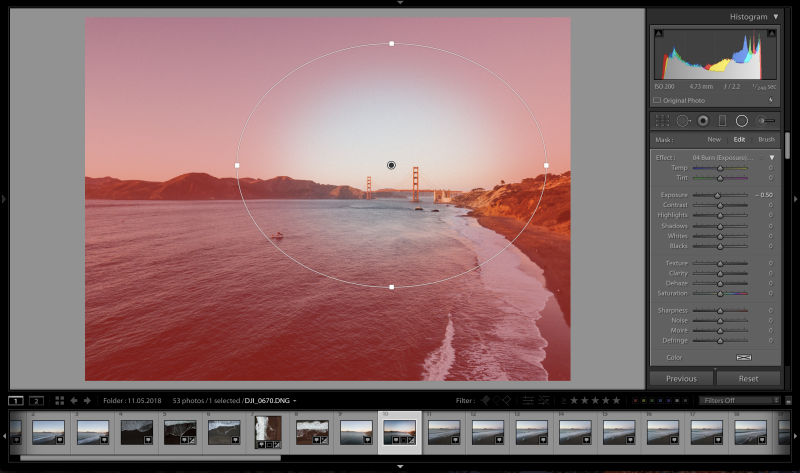This screenshot has height=473, width=800.
Task: Click the Folder : 11.05.2018 label
Action: (132, 401)
